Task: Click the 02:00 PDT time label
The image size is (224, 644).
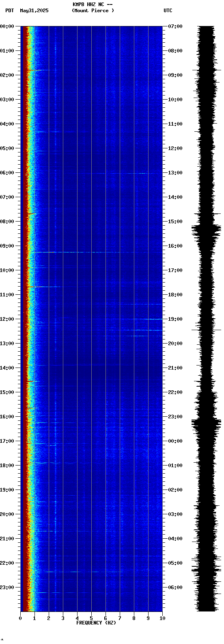Action: point(7,75)
